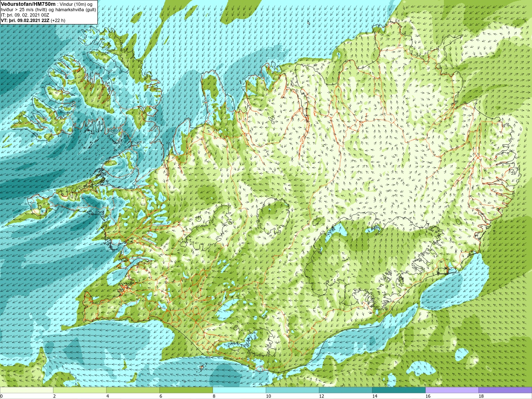This screenshot has width=532, height=399.
Task: Select the dark green 6–8 scale swatch
Action: click(x=186, y=390)
